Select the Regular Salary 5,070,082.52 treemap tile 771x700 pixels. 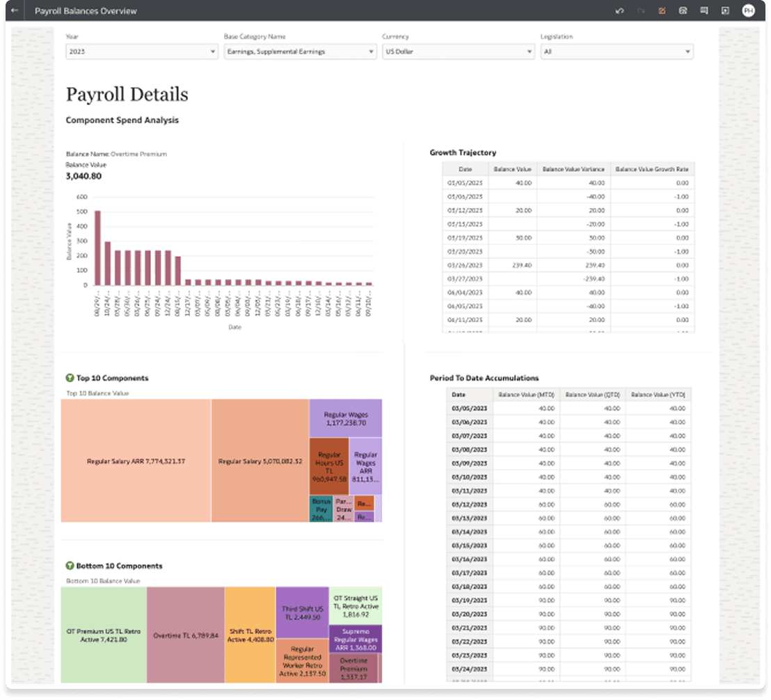tap(260, 461)
